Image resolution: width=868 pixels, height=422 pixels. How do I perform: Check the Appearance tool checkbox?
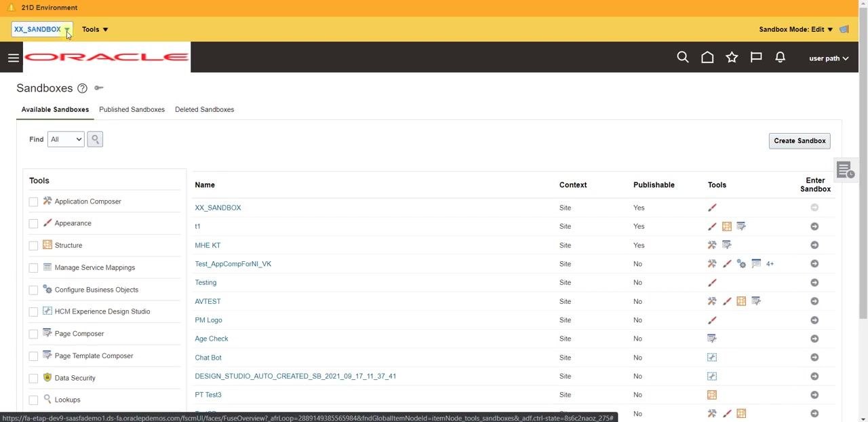33,224
